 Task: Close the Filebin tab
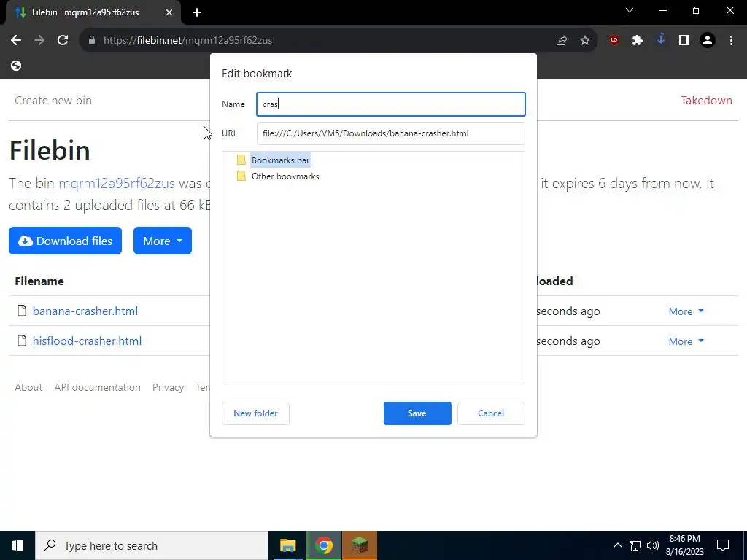click(169, 12)
